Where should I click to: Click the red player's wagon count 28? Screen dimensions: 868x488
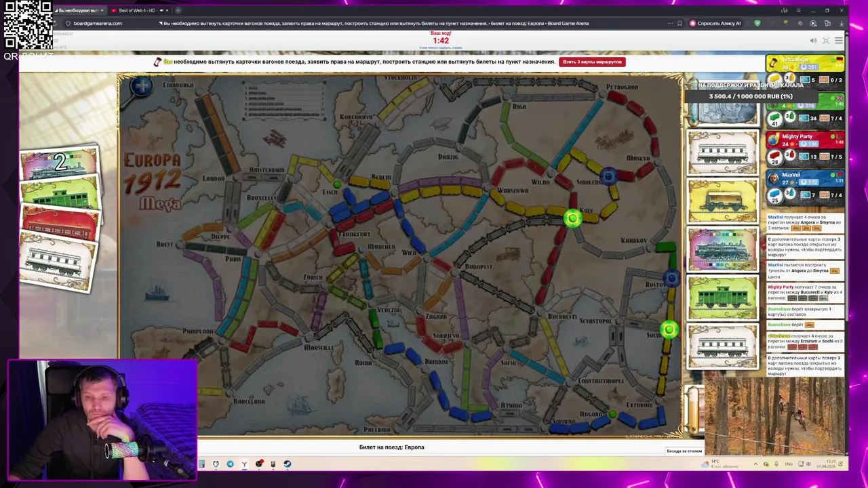pos(774,157)
